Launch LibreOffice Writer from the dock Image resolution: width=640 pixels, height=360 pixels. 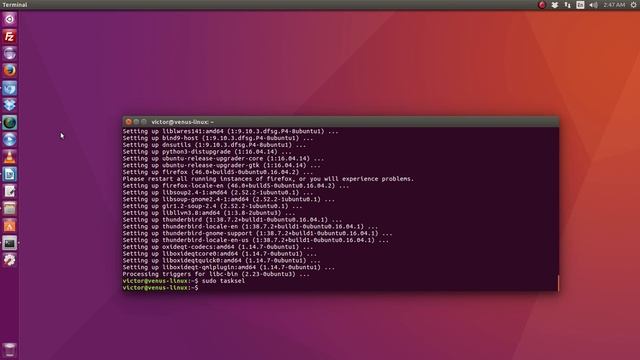pos(9,174)
